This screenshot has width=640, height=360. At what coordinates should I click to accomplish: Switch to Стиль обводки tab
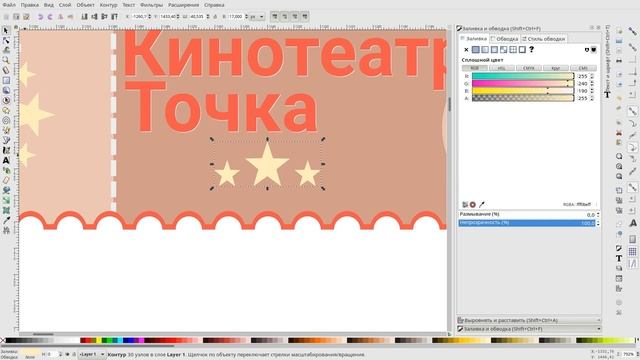pyautogui.click(x=543, y=39)
